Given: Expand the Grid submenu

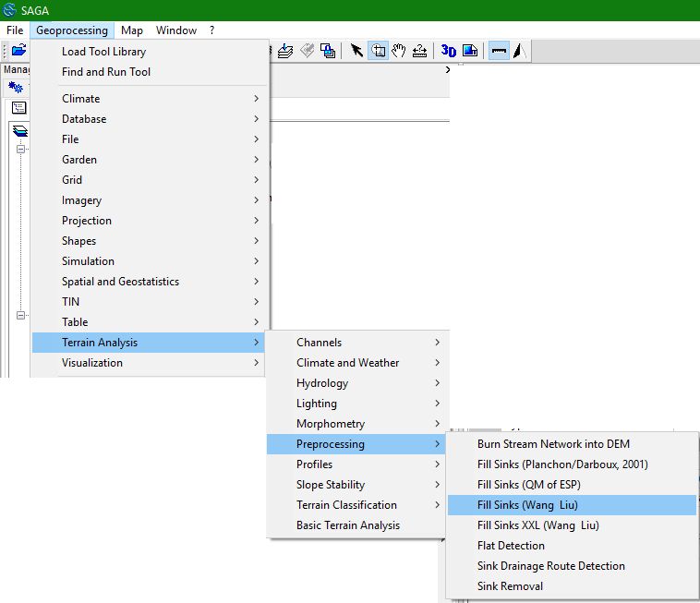Looking at the screenshot, I should 151,180.
